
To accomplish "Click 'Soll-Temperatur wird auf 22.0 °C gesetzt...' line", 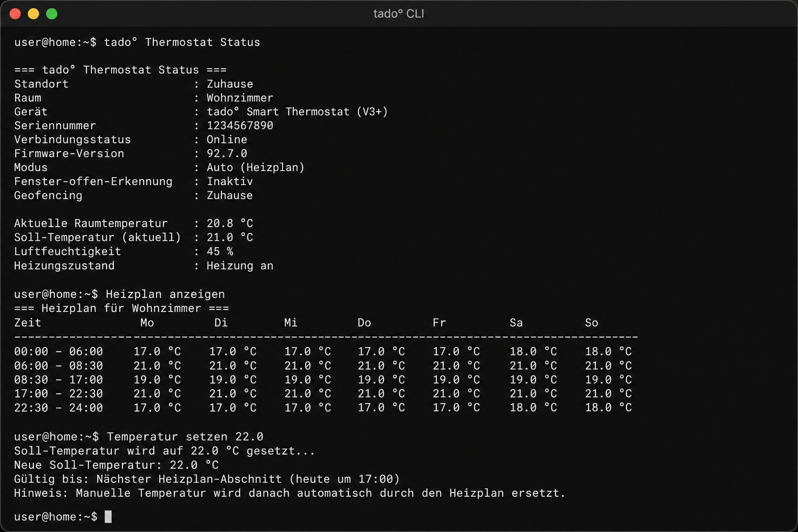I will click(x=164, y=450).
